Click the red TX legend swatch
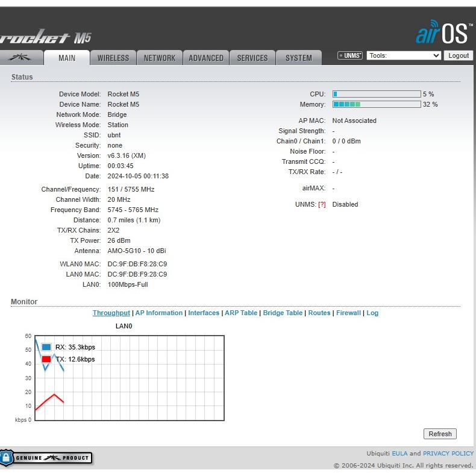Image resolution: width=476 pixels, height=476 pixels. tap(46, 359)
